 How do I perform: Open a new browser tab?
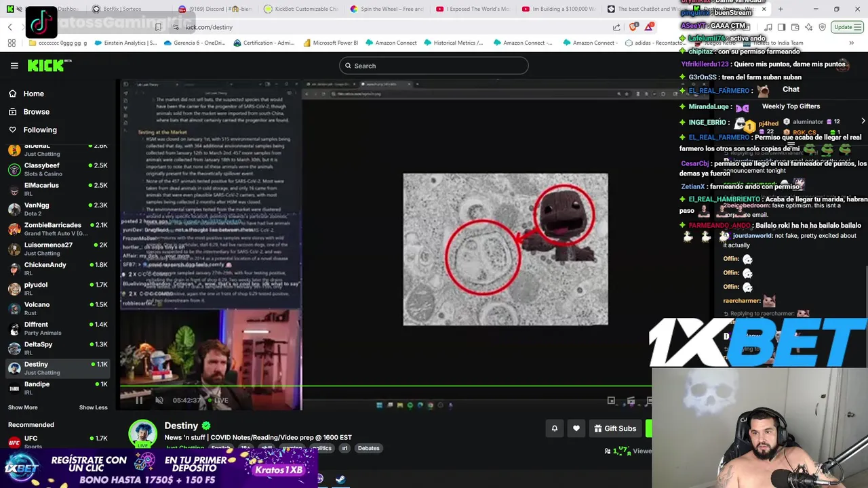coord(781,9)
